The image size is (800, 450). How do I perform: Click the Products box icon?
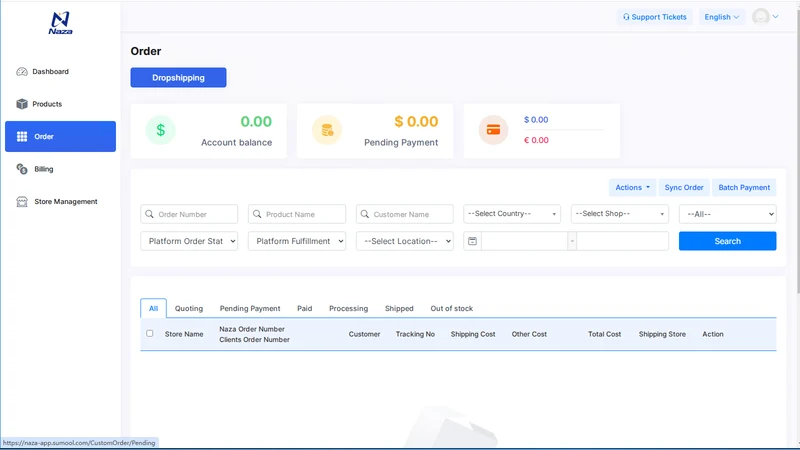[21, 104]
